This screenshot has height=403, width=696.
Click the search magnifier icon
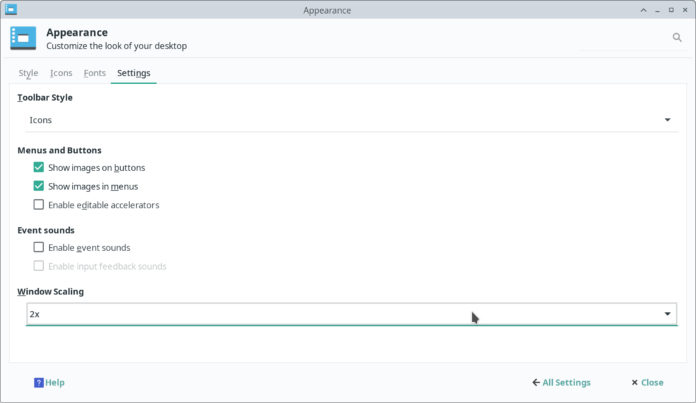click(x=676, y=38)
